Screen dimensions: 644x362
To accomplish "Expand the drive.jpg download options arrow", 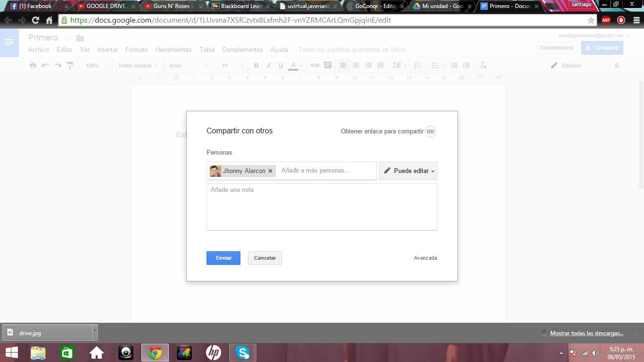I will pos(95,332).
